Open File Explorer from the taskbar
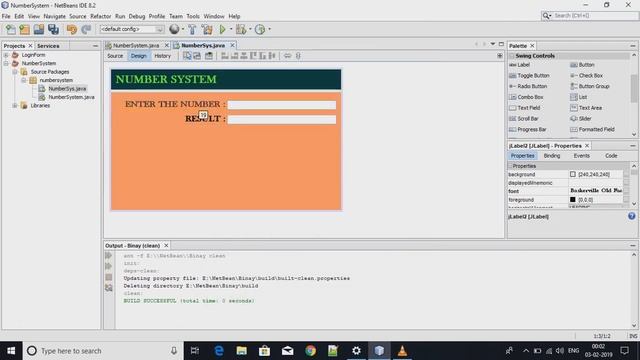This screenshot has width=640, height=360. (x=242, y=351)
